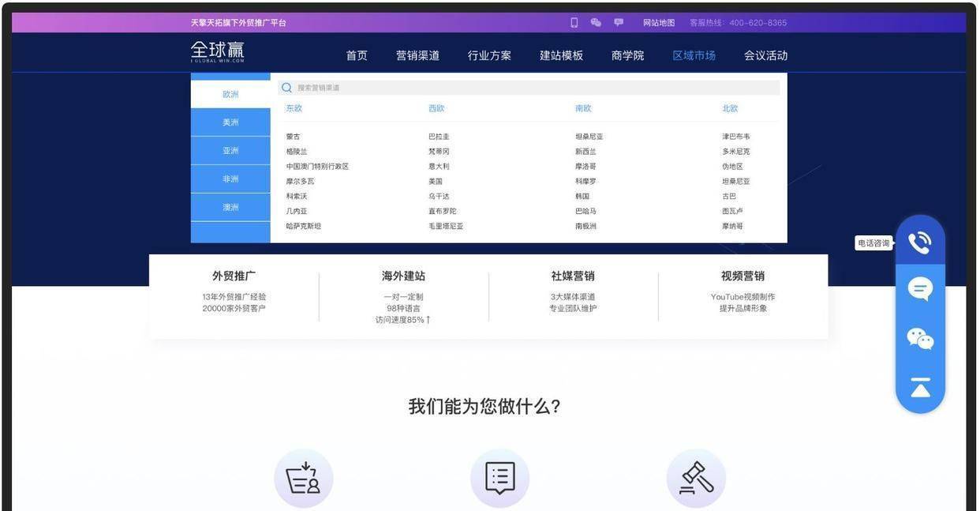
Task: Switch to the 非洲 region tab
Action: click(230, 179)
